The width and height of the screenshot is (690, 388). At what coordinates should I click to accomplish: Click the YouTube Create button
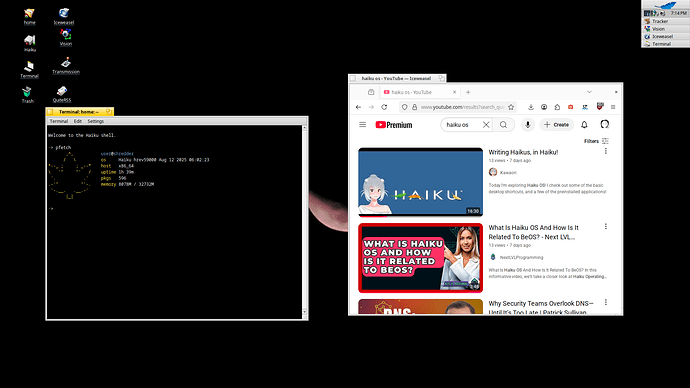557,125
